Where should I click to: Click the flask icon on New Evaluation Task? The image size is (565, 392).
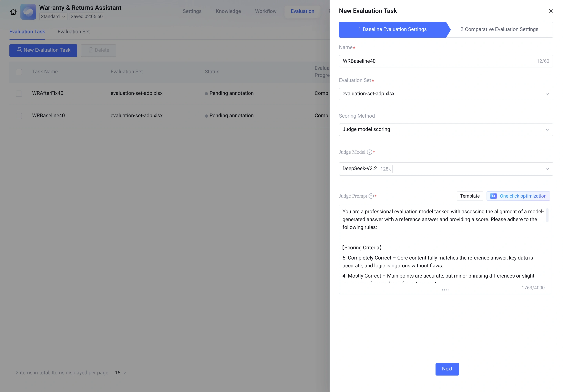[19, 50]
